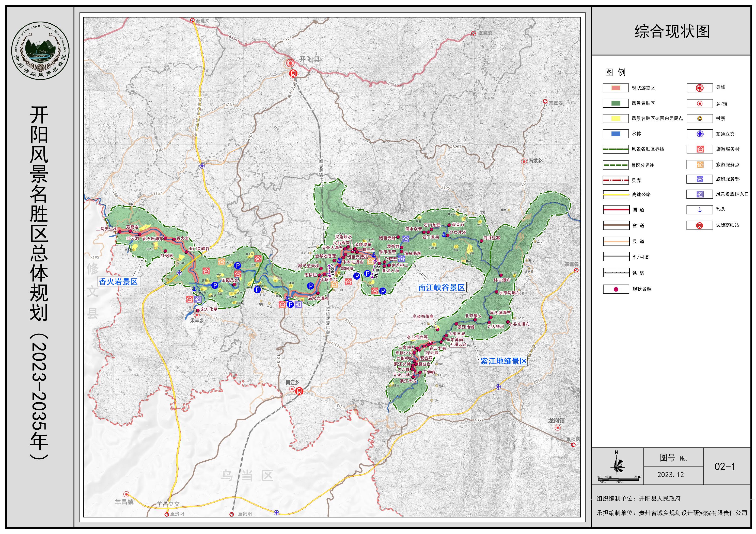
Task: Click the circular scenic-area logo emblem
Action: pyautogui.click(x=40, y=51)
